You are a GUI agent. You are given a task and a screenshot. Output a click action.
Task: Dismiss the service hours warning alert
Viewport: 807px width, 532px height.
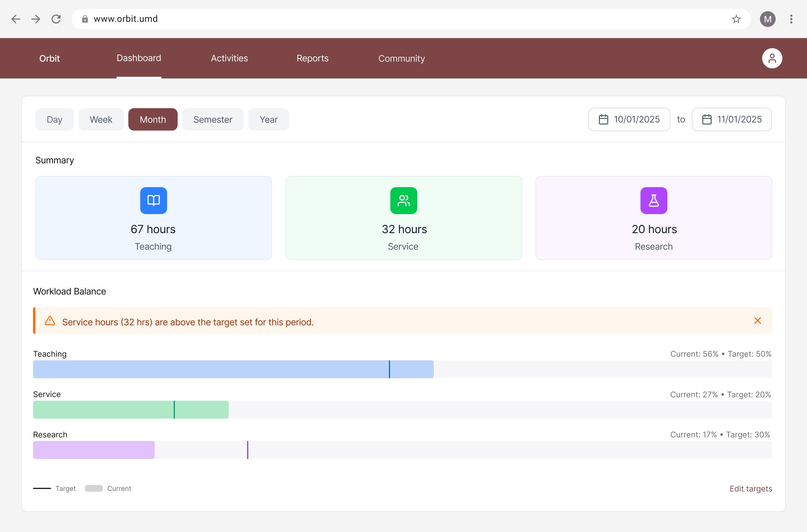click(757, 321)
